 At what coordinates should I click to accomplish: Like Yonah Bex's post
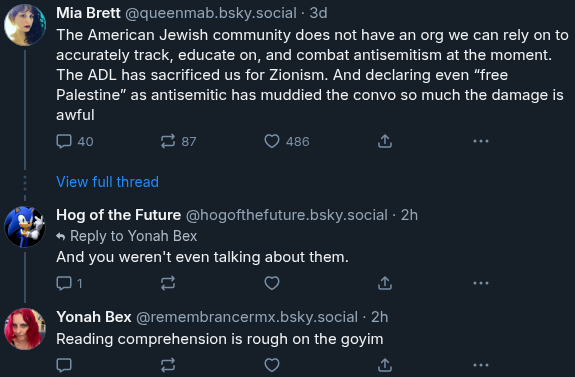pos(272,365)
